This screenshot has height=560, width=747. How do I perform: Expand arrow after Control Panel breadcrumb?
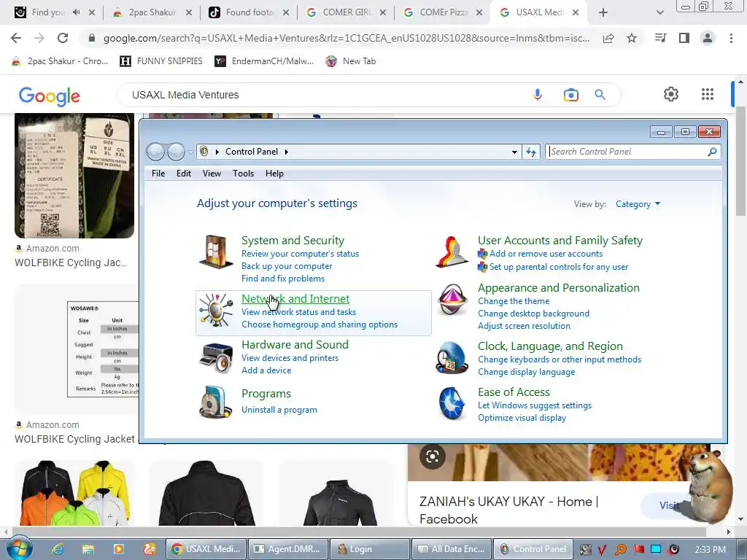[x=286, y=152]
